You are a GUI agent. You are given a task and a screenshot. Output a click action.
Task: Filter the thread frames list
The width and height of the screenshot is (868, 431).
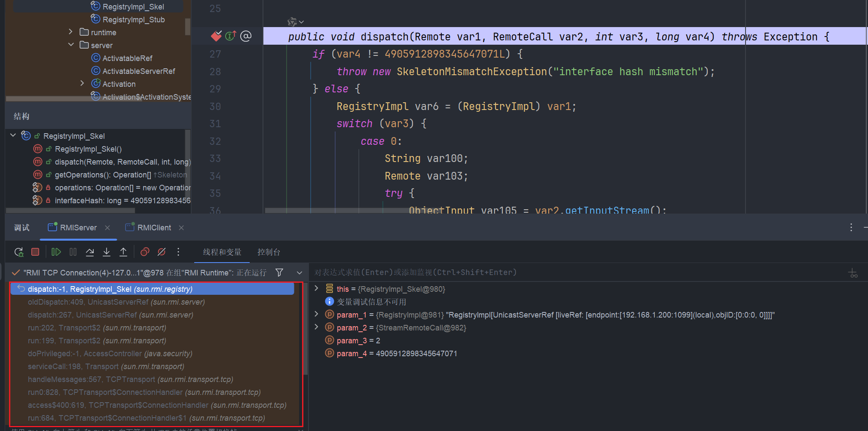[x=279, y=272]
